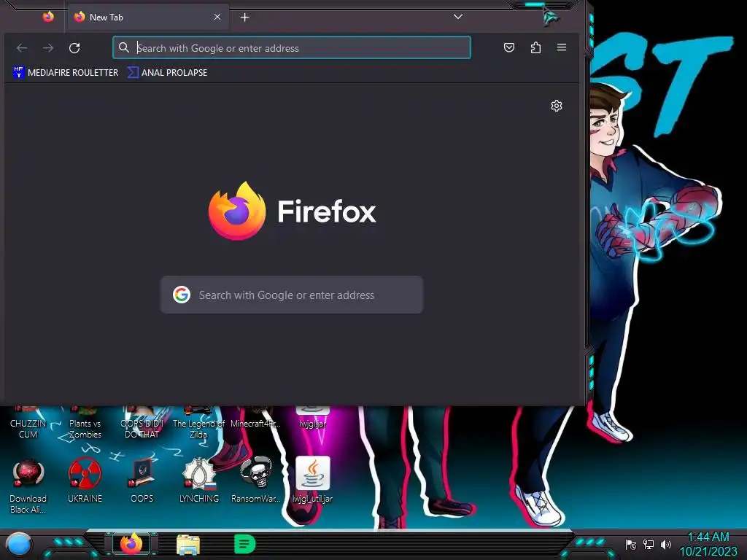
Task: Open the Start orb button
Action: [18, 544]
